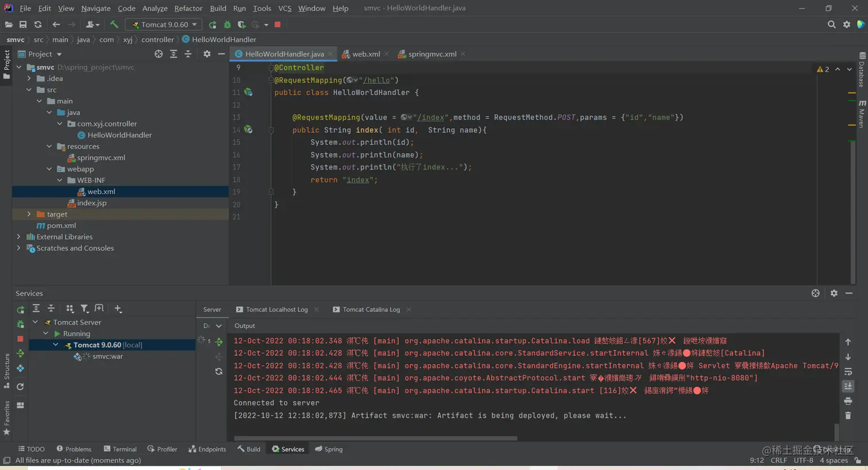Screen dimensions: 868x470
Task: Click the Build project hammer icon
Action: 114,25
